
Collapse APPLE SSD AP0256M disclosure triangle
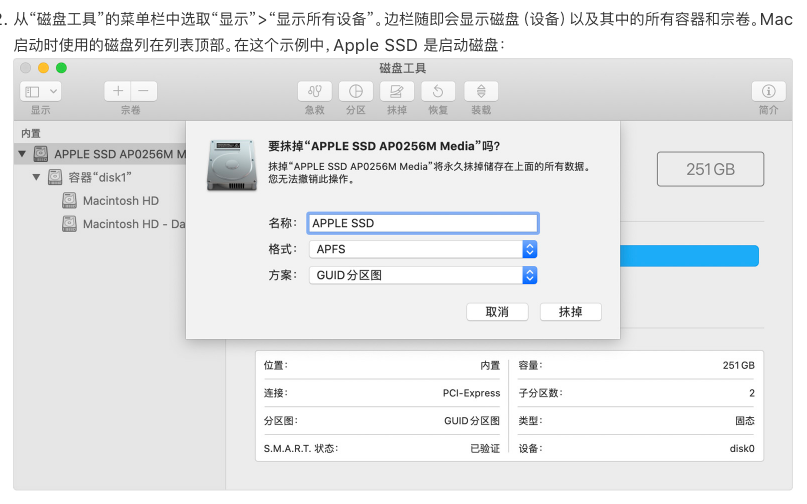click(22, 154)
